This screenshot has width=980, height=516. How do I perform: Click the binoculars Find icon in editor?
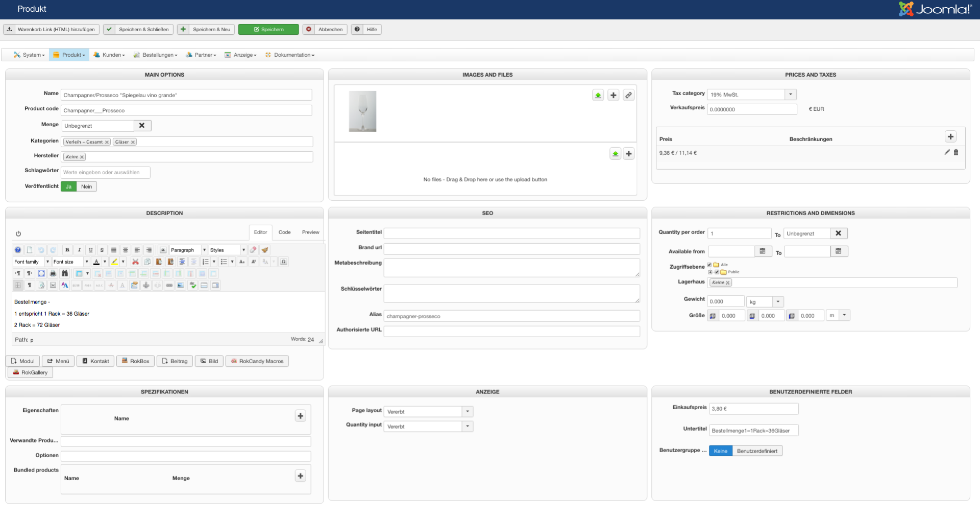[x=65, y=273]
